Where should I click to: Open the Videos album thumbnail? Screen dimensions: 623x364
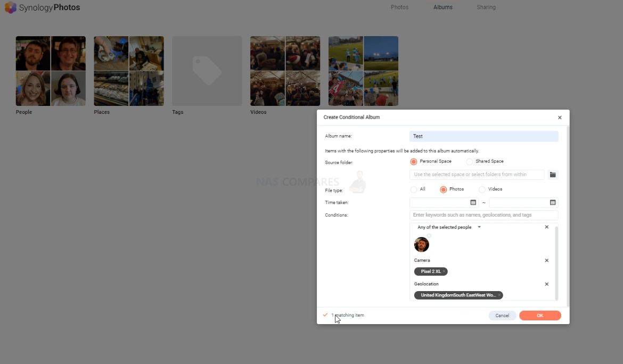(x=285, y=71)
